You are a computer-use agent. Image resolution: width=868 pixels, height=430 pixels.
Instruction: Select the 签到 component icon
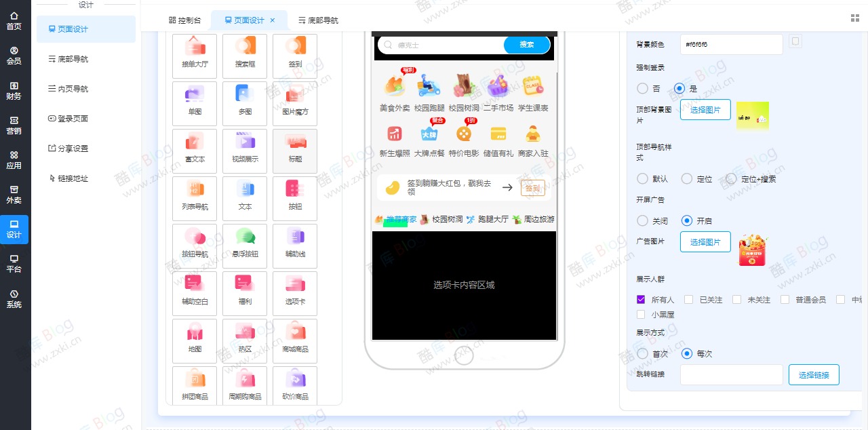click(x=295, y=56)
